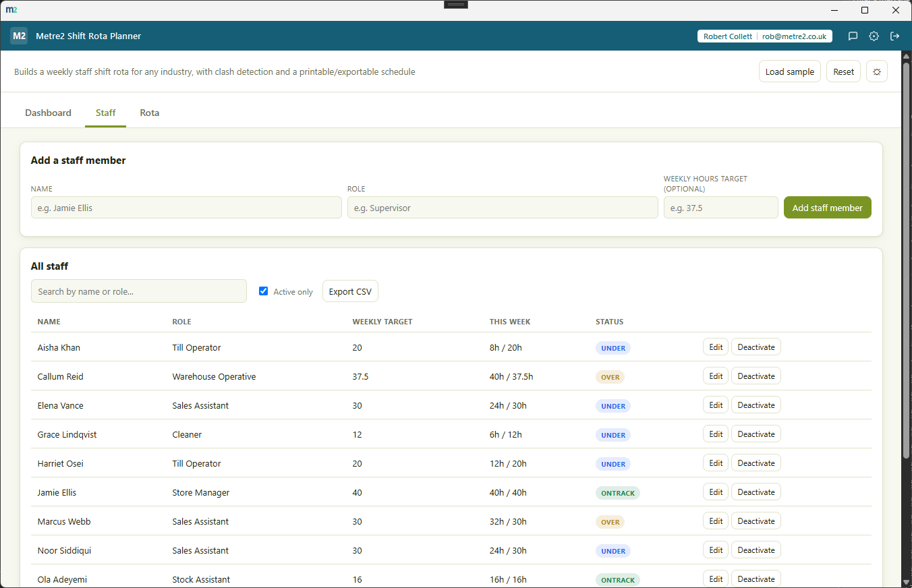
Task: Click the Weekly hours target field
Action: tap(720, 208)
